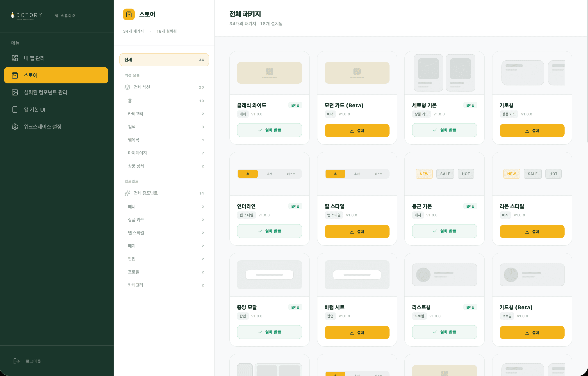Click the yellow store header bag icon
Image resolution: width=588 pixels, height=376 pixels.
(x=129, y=14)
